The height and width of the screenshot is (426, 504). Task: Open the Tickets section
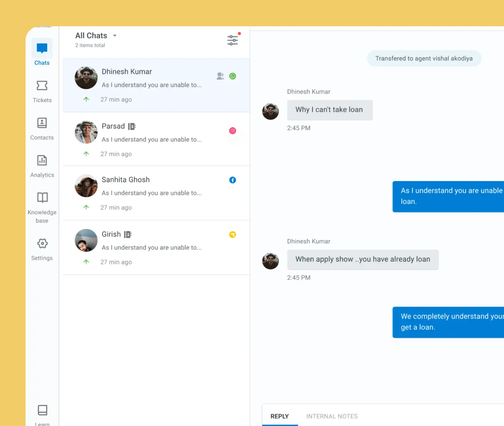point(42,91)
